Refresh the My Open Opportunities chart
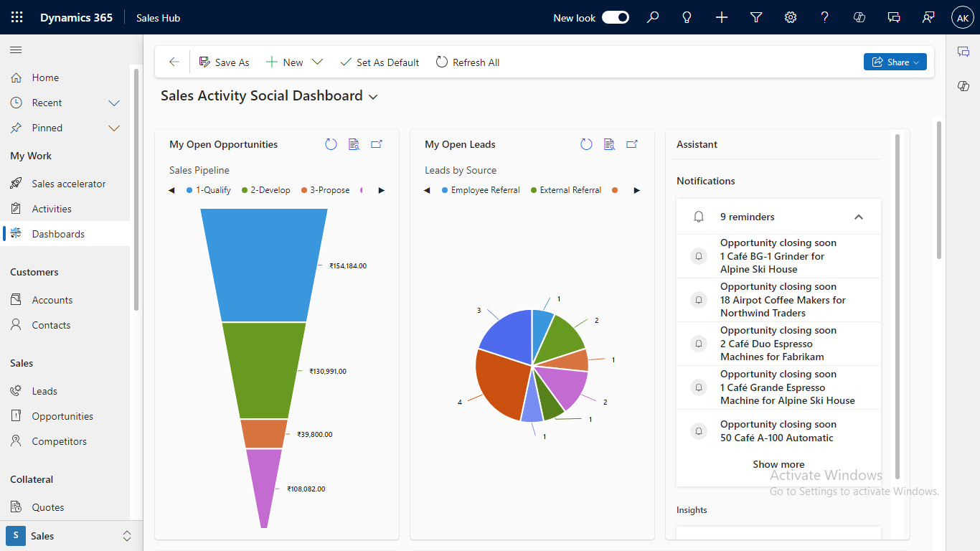980x551 pixels. [331, 144]
